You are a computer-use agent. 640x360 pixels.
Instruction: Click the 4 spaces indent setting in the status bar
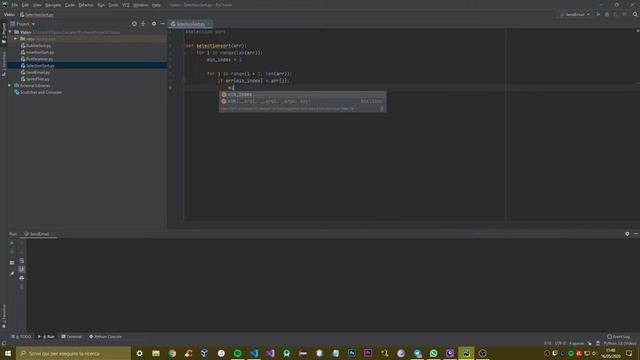[576, 343]
